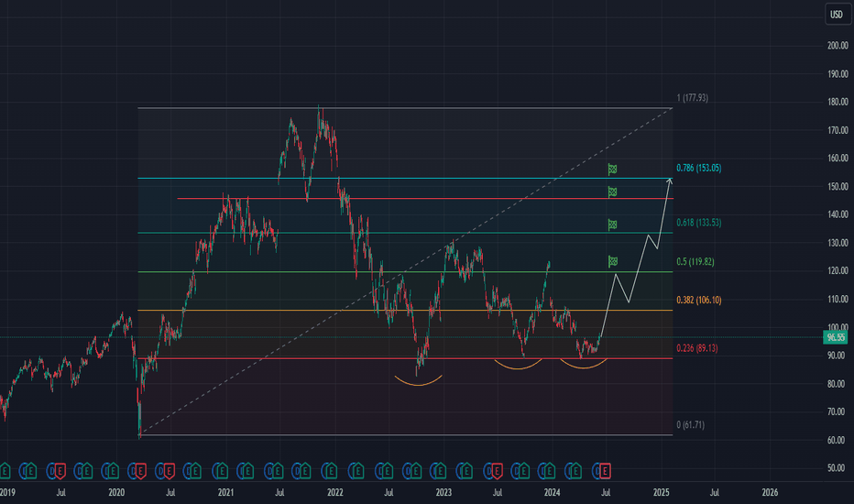Click the 2020 label on time axis

pyautogui.click(x=116, y=492)
